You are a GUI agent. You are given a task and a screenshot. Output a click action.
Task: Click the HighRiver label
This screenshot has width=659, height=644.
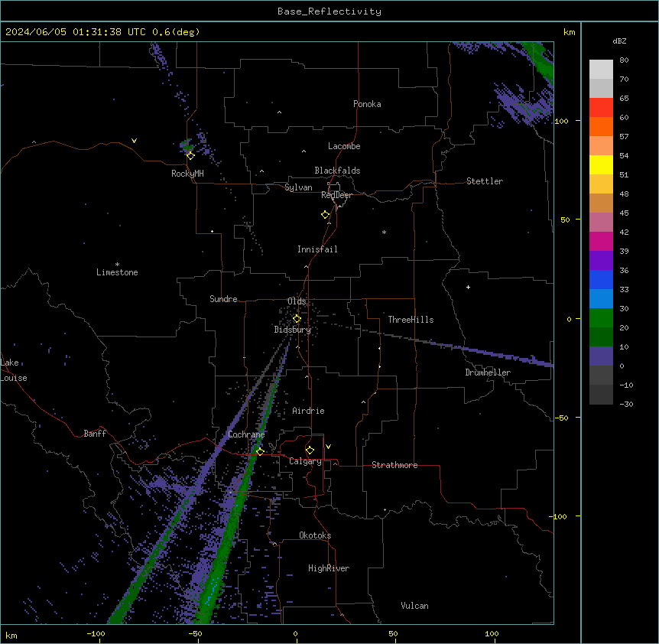tap(329, 568)
